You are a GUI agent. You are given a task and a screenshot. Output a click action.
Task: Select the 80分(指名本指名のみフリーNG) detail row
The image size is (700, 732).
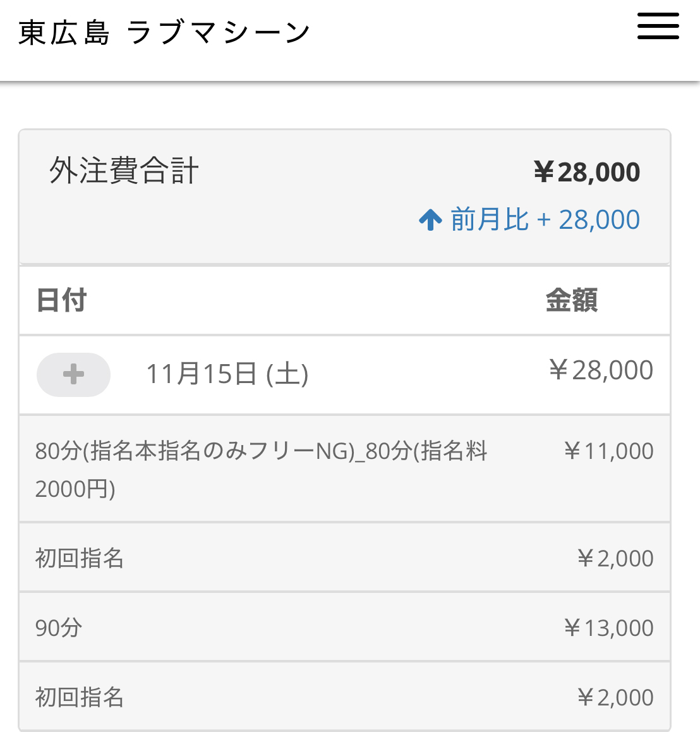pos(261,469)
